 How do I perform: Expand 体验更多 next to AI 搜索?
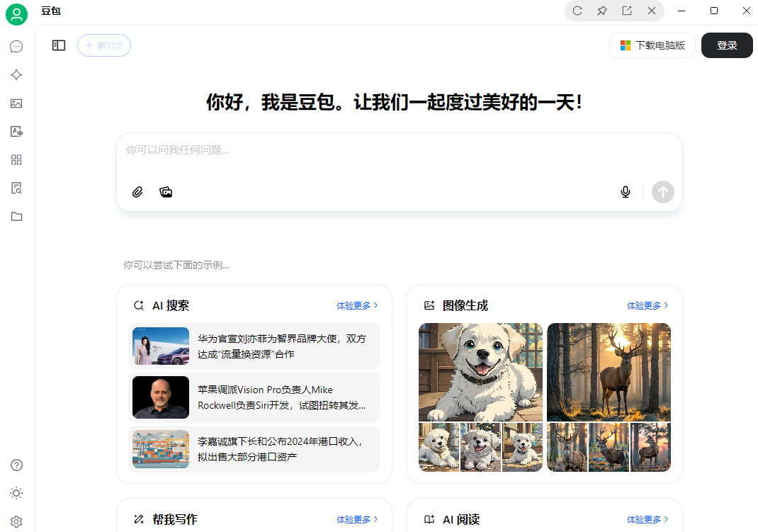(357, 306)
